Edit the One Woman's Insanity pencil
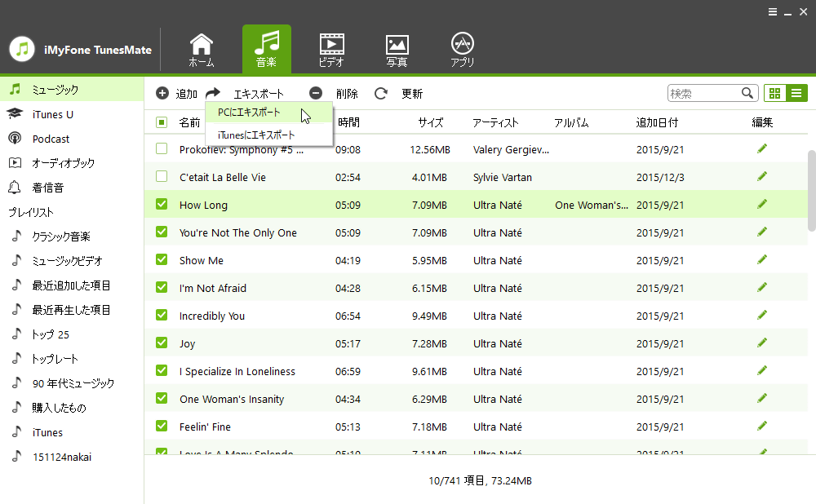This screenshot has height=504, width=816. [762, 398]
